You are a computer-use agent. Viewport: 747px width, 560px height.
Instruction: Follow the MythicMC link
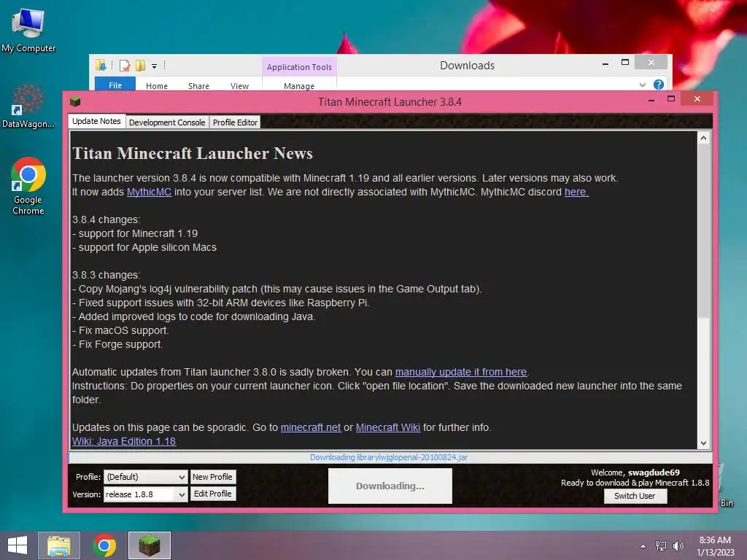point(149,192)
